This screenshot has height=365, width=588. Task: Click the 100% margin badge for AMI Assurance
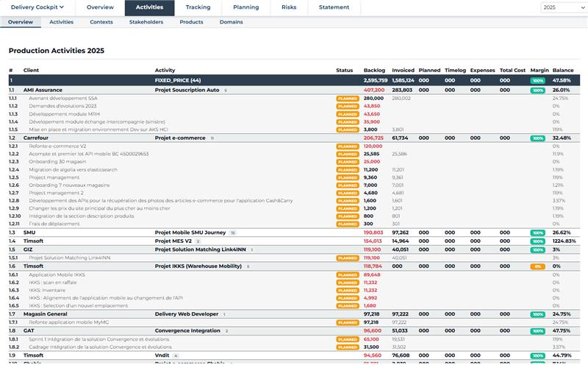(537, 91)
